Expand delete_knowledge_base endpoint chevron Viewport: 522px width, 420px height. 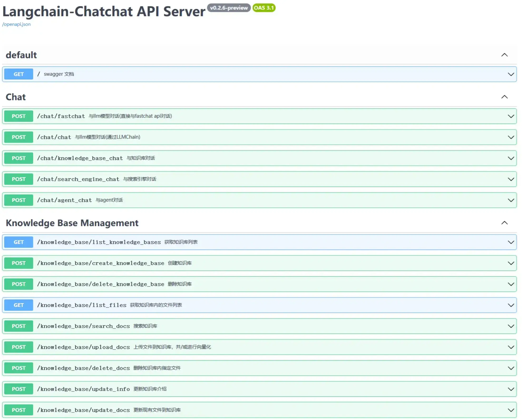tap(511, 285)
